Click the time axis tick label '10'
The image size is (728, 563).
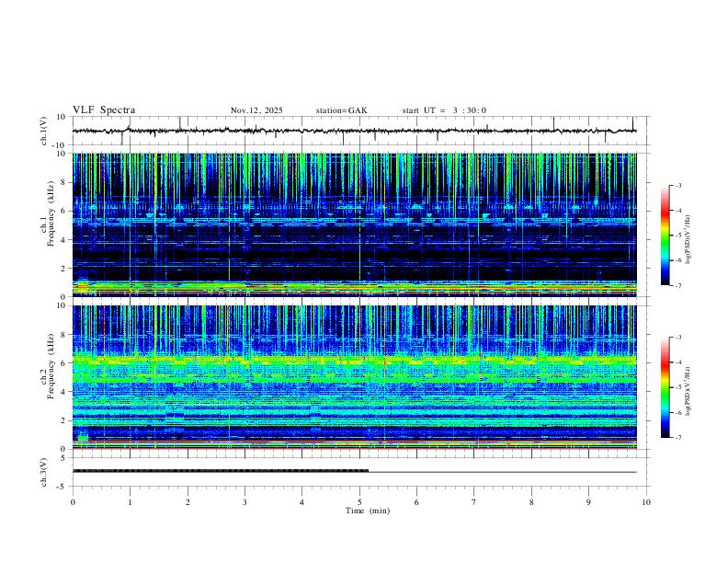click(646, 502)
